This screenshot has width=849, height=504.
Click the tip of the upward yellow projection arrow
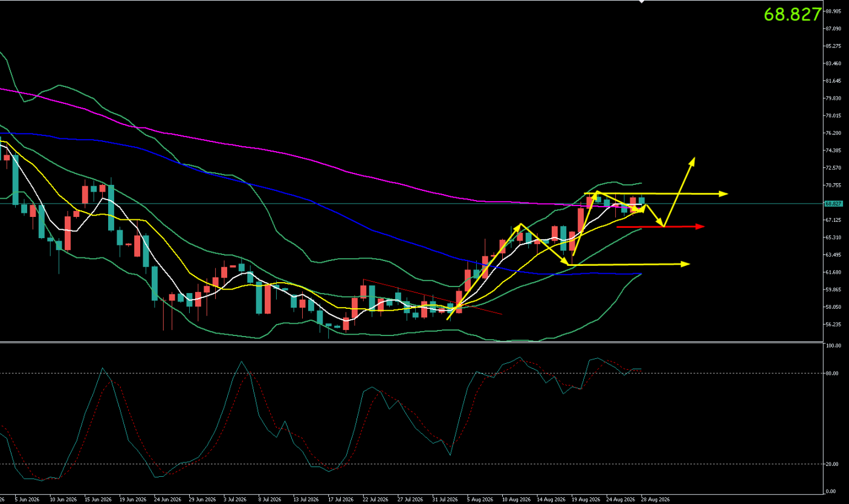pos(694,159)
